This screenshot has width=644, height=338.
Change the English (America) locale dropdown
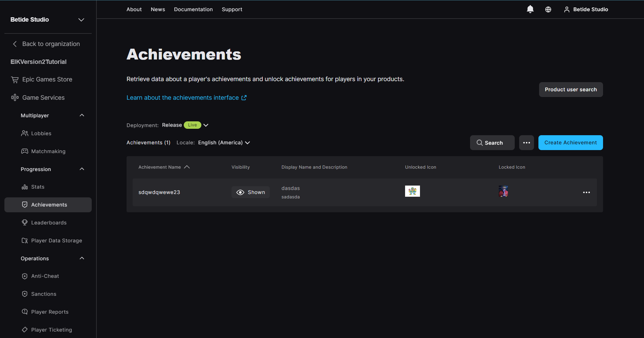247,142
